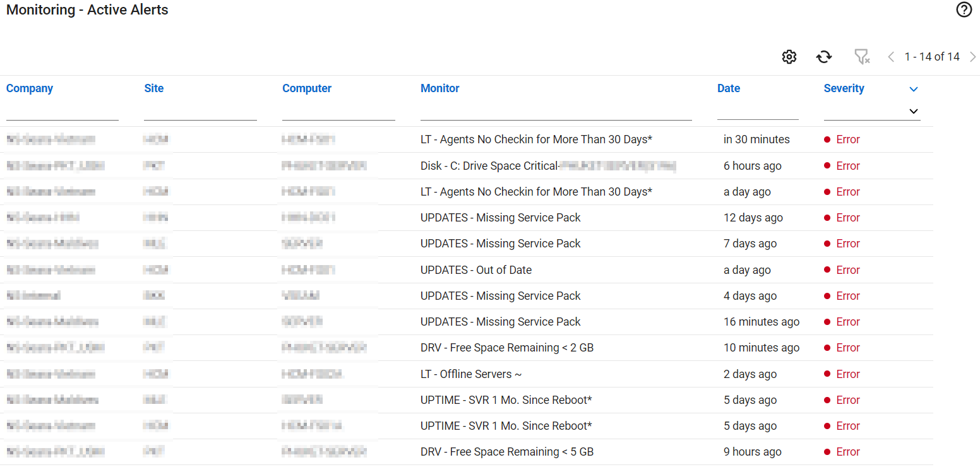Select the Disk C: Drive Space Critical alert
This screenshot has width=980, height=467.
click(489, 166)
